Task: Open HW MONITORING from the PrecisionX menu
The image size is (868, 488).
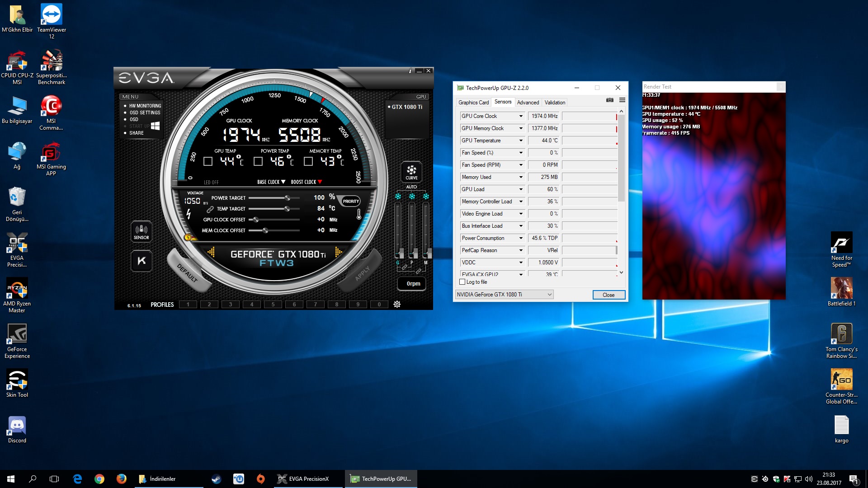Action: [145, 106]
